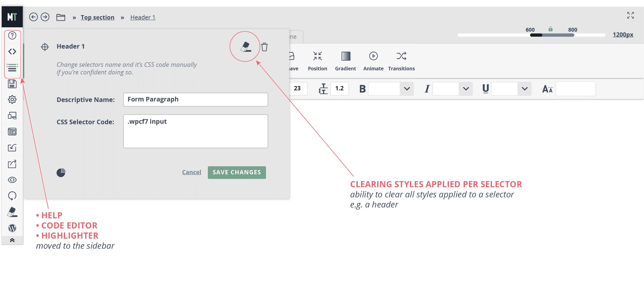Expand the italic font-style dropdown
This screenshot has height=293, width=644.
(466, 89)
